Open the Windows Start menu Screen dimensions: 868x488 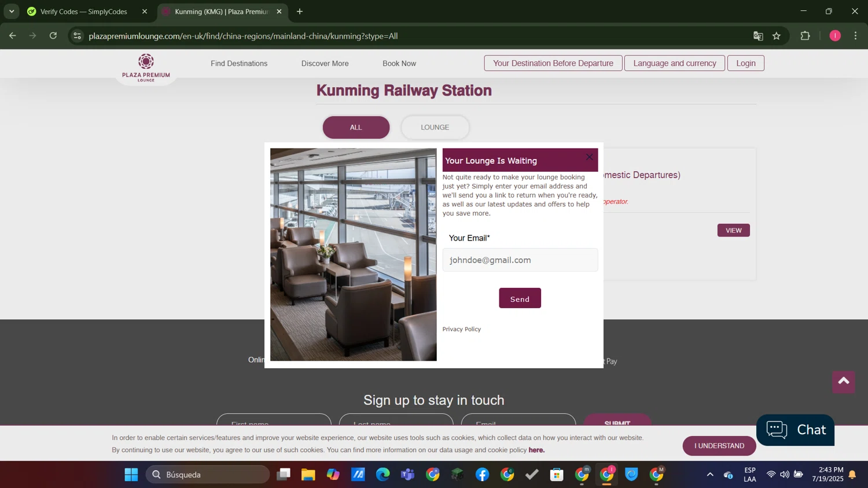click(x=131, y=475)
